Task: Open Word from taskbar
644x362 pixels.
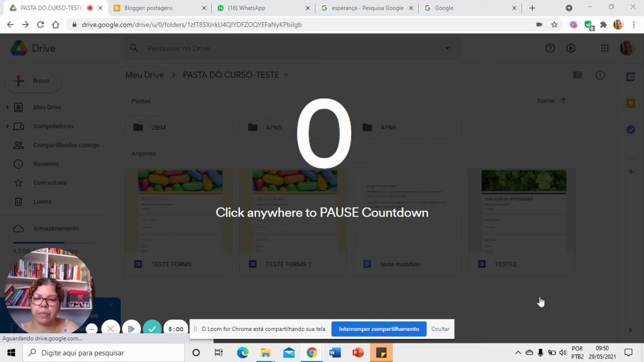Action: (x=335, y=353)
